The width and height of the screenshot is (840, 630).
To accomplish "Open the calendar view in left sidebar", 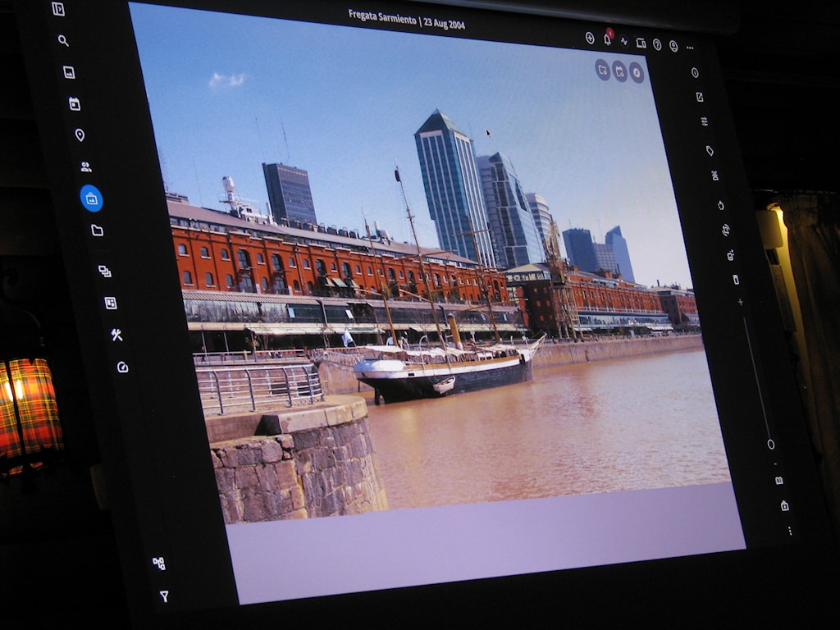I will point(75,104).
